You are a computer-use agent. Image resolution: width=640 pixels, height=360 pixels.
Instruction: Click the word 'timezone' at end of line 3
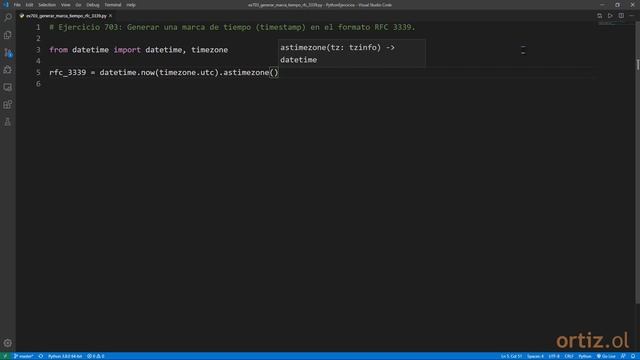point(209,50)
